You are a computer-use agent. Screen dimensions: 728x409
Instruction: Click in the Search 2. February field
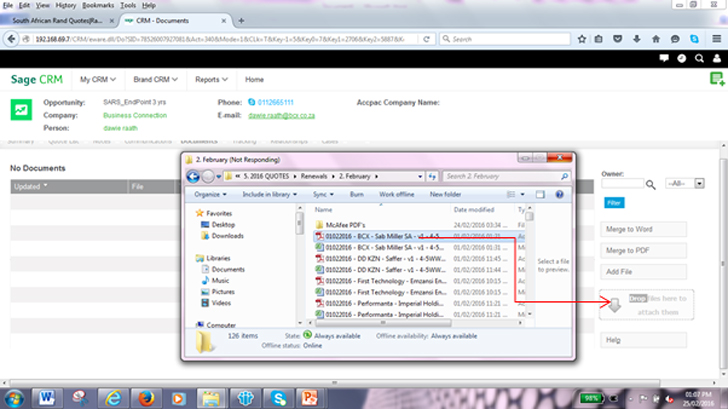506,176
